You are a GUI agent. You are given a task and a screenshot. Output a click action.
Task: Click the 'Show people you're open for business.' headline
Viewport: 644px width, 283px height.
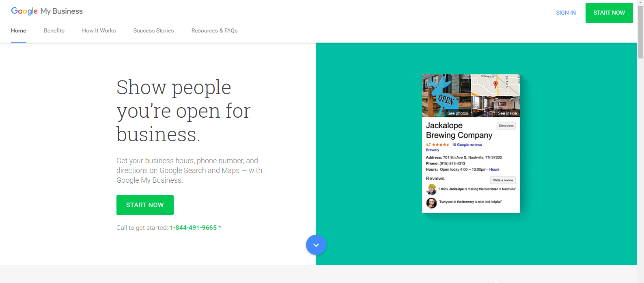tap(183, 110)
